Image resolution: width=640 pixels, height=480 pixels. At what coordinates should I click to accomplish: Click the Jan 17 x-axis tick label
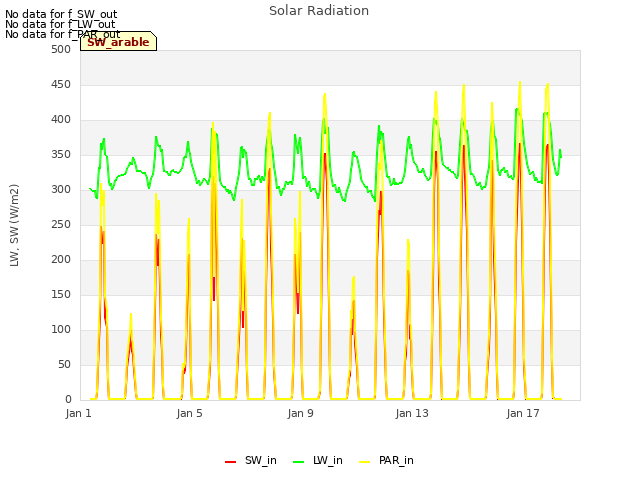pos(523,413)
